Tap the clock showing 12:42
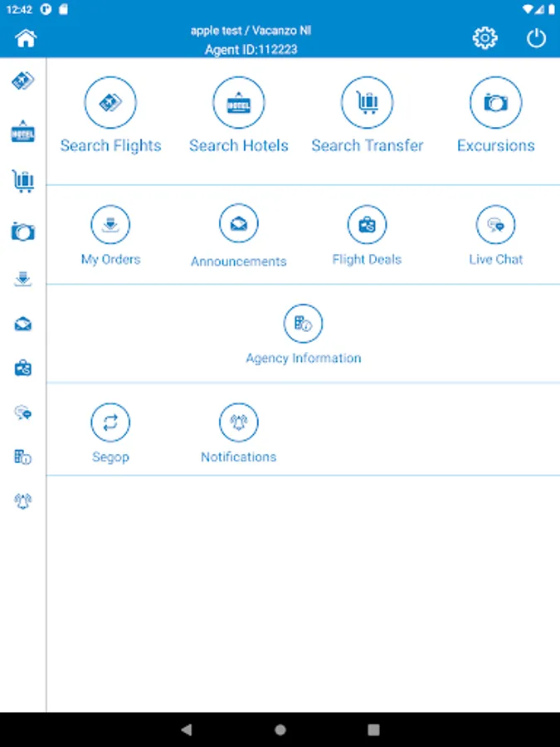 point(19,9)
